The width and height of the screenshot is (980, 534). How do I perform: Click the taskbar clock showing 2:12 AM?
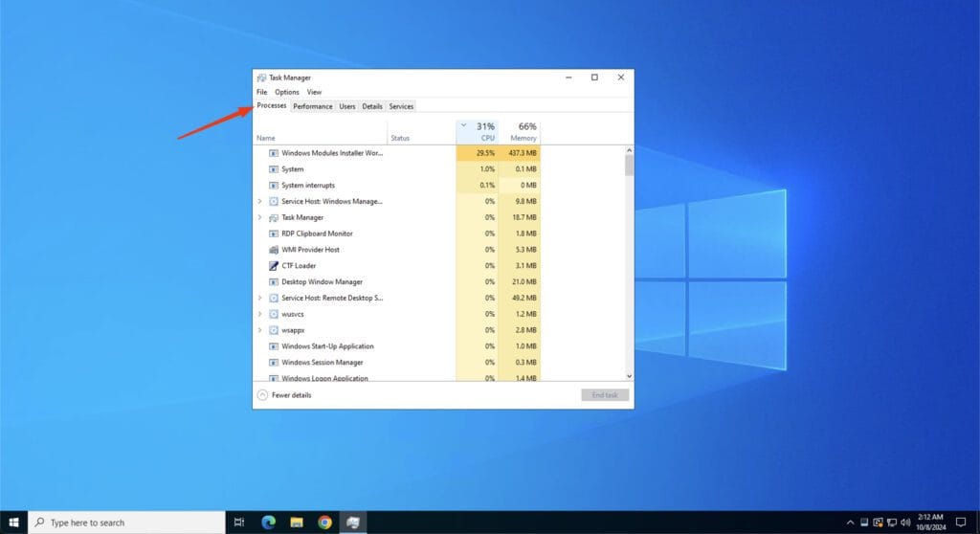(930, 523)
